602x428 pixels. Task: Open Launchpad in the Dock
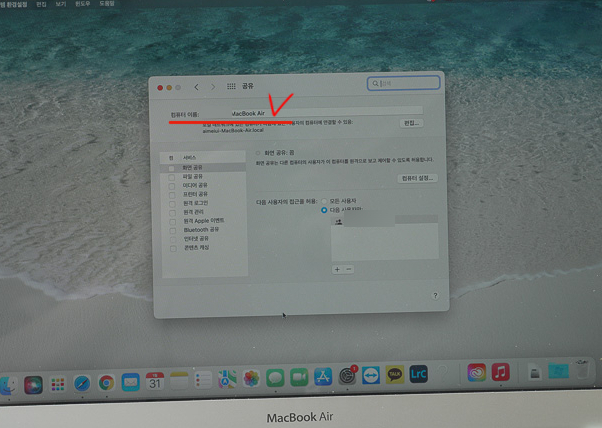(x=58, y=384)
